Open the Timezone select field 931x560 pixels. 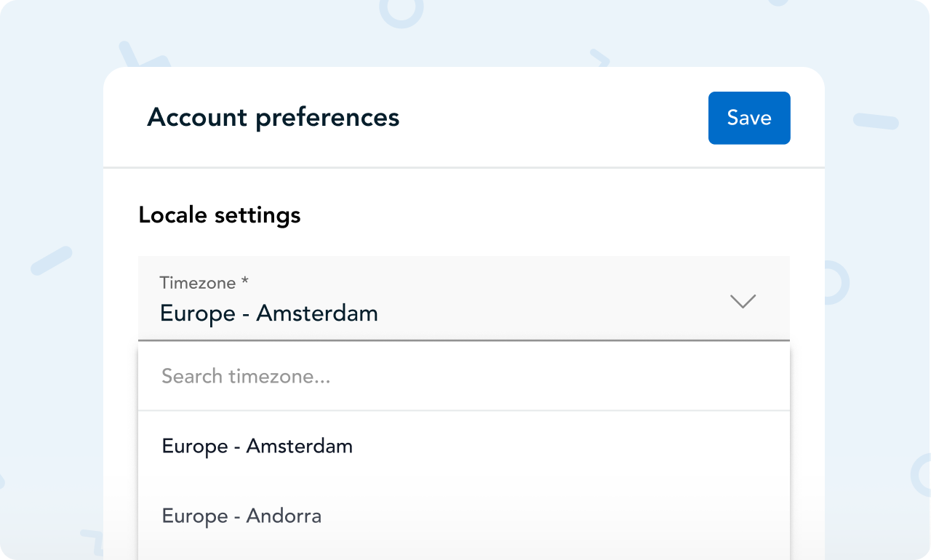click(x=464, y=298)
